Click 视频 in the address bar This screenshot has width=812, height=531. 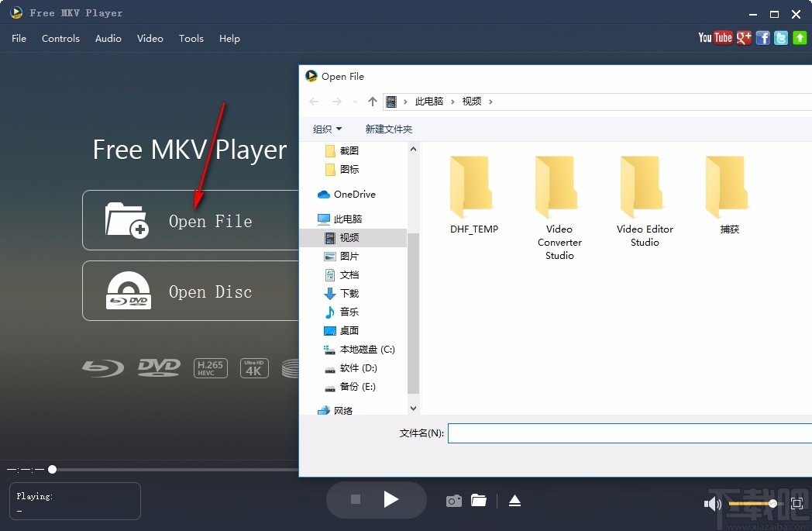[471, 102]
